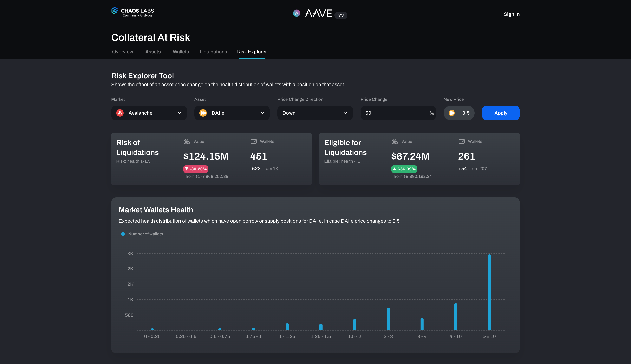Click the wallet icon in Risk of Liquidations
The width and height of the screenshot is (631, 364).
tap(254, 142)
